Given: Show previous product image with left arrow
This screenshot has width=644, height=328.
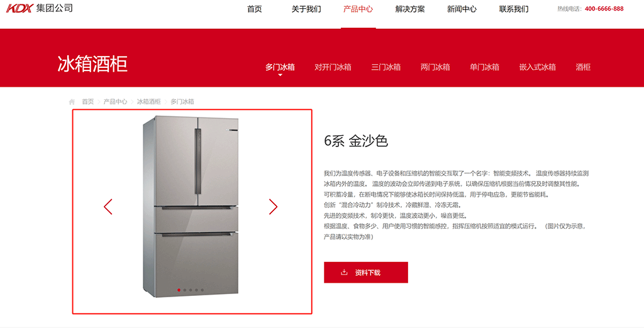Looking at the screenshot, I should [108, 207].
